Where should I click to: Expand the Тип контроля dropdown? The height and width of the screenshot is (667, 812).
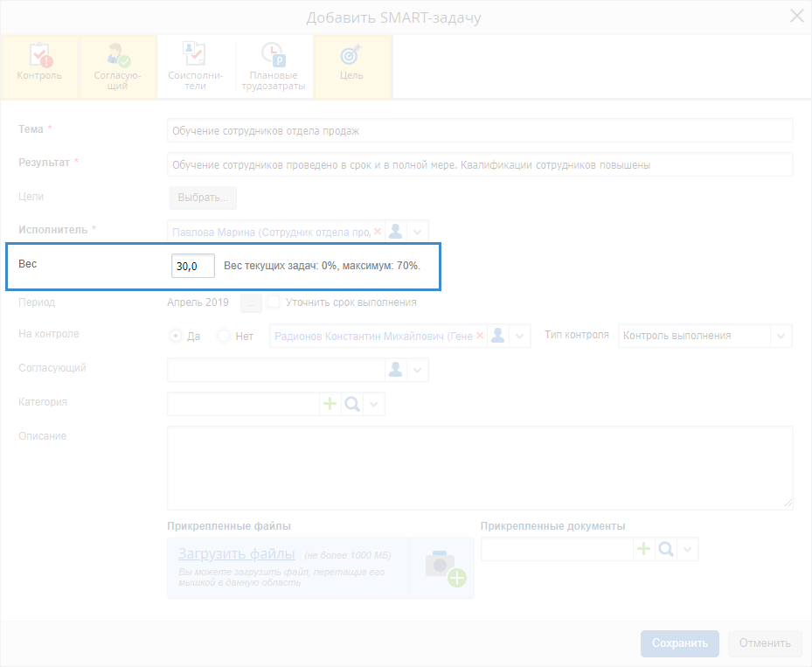781,336
